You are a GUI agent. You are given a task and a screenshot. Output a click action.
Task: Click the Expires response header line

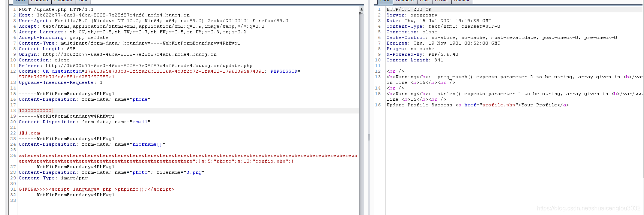(x=443, y=43)
